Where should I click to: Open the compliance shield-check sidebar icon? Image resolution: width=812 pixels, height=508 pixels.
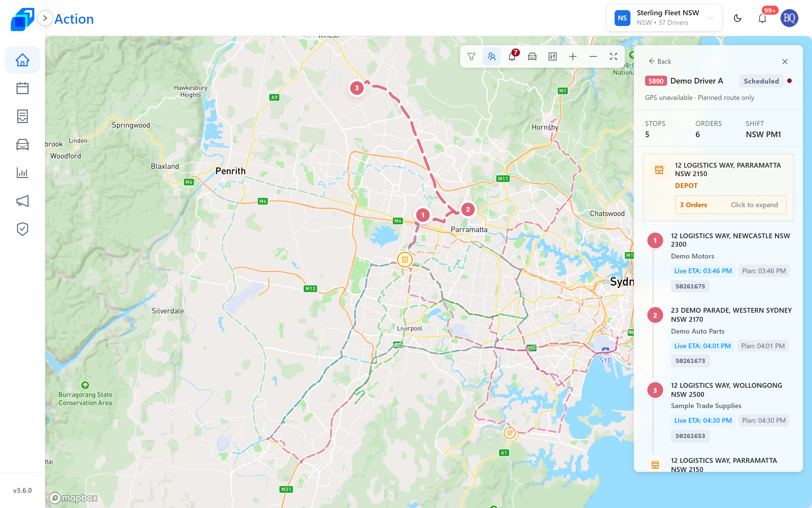tap(23, 229)
